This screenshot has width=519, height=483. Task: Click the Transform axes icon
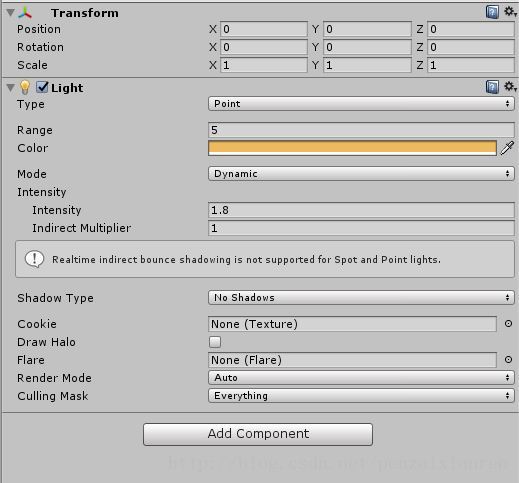[25, 13]
